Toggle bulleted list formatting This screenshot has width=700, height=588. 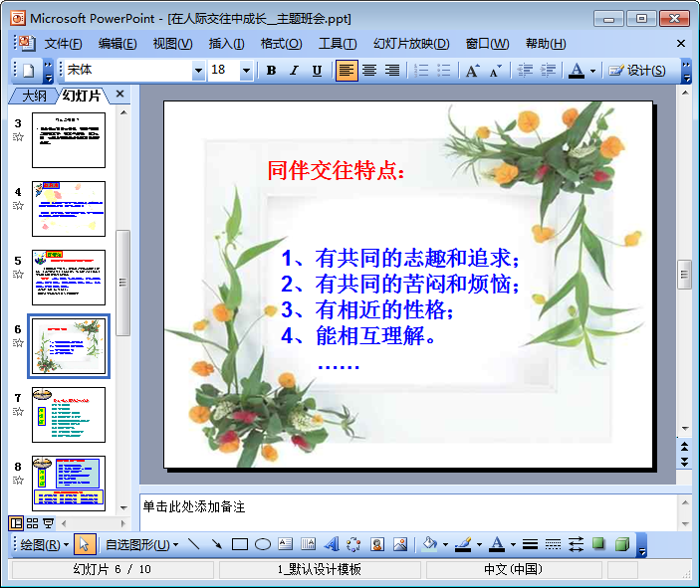[x=444, y=71]
